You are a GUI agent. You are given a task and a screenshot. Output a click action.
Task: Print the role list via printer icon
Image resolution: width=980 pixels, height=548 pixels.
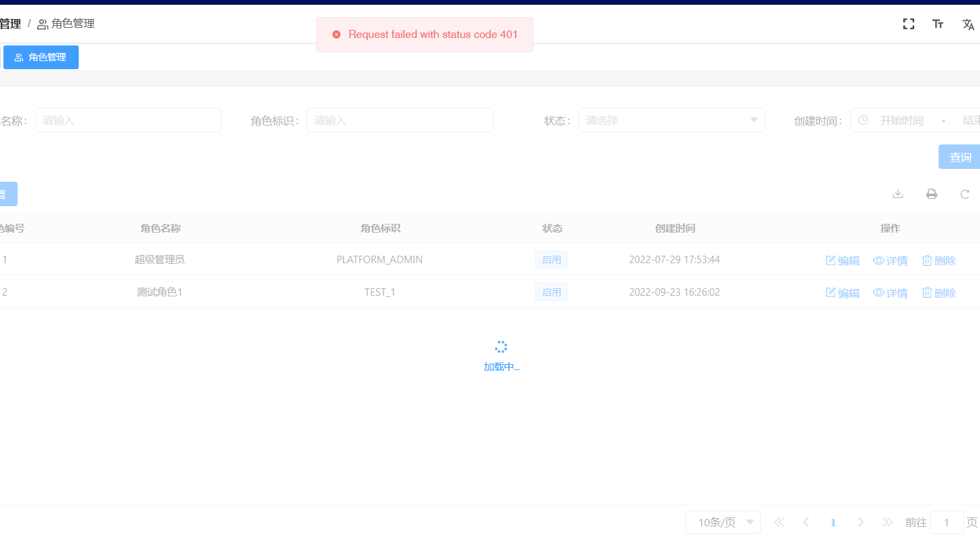931,193
